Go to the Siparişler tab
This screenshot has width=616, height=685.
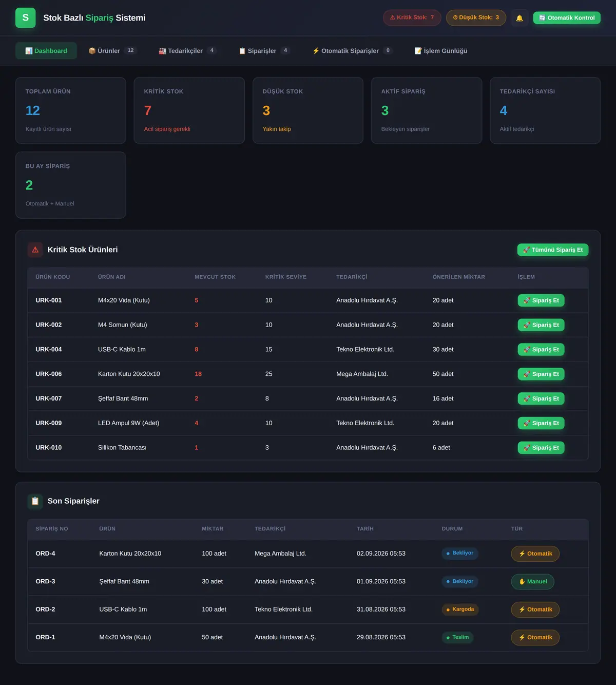264,51
